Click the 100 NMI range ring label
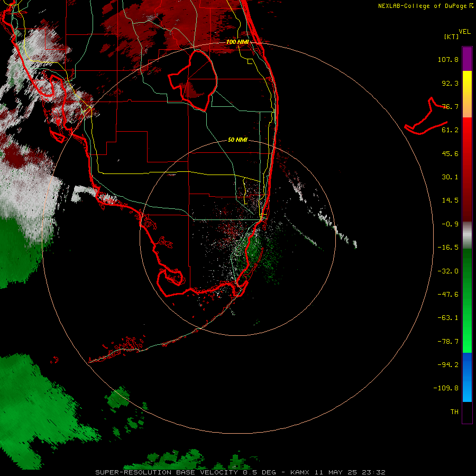 237,42
